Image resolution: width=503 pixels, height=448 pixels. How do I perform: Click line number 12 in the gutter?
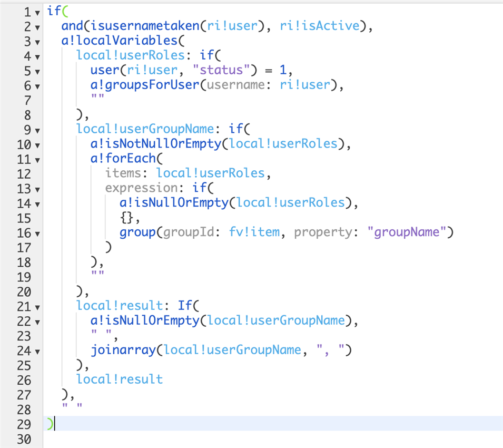click(23, 174)
